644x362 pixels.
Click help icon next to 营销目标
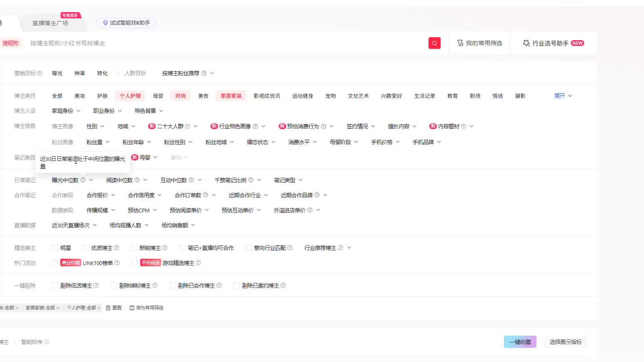point(40,73)
